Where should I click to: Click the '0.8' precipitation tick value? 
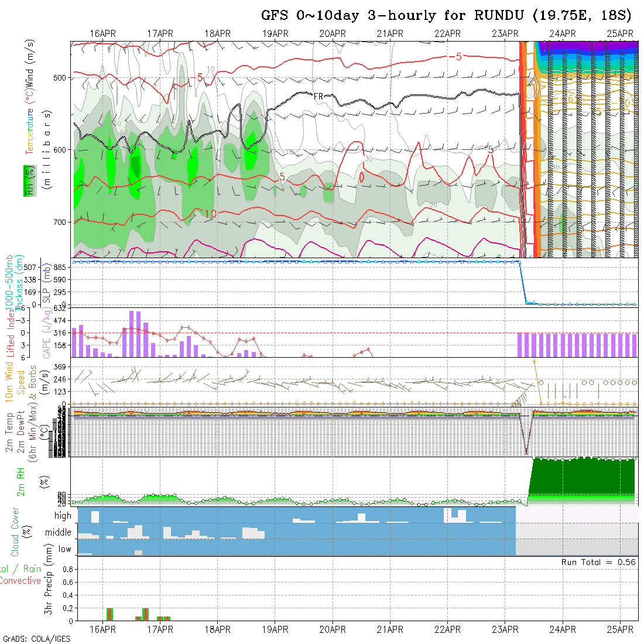click(x=68, y=569)
